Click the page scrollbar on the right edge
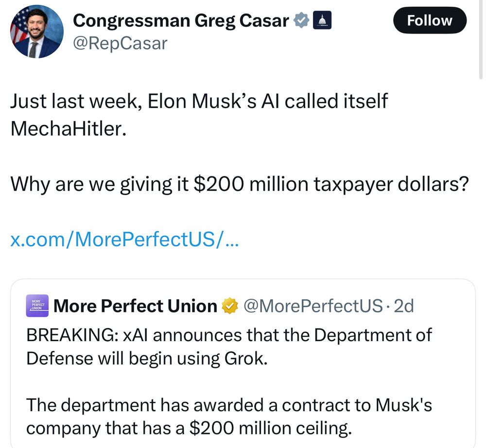Screen dimensions: 486x448 [481, 40]
